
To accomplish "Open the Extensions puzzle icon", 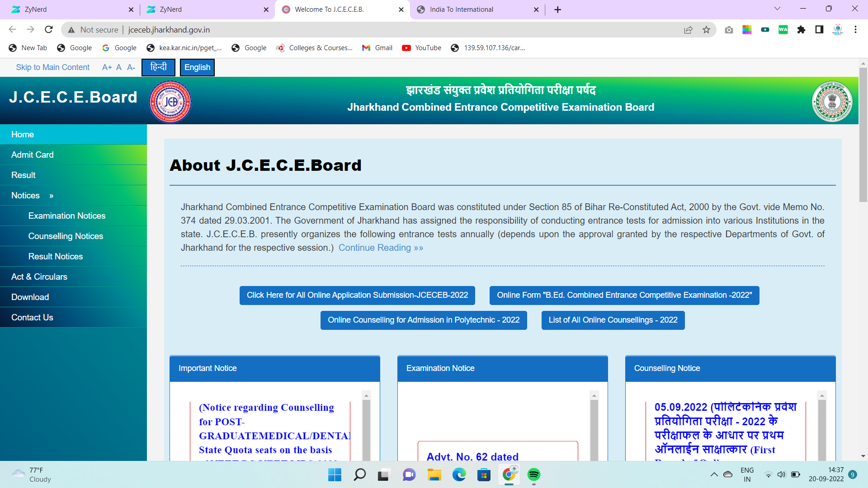I will 801,30.
